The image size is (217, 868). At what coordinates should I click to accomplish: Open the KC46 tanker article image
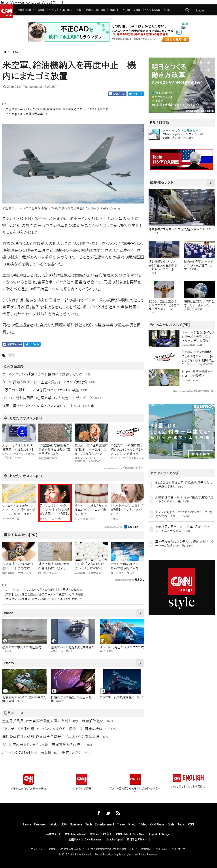pos(73,163)
